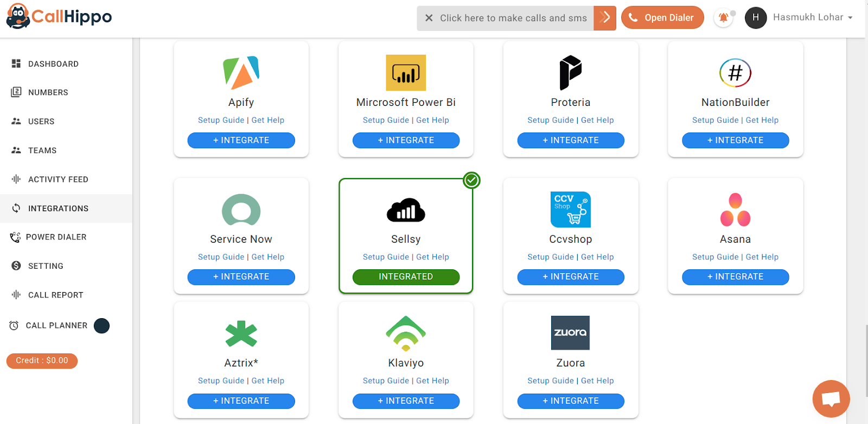Integrate Zuora
This screenshot has height=424, width=868.
571,401
